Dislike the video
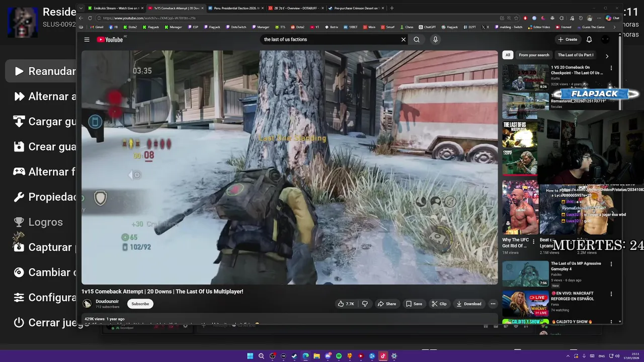 click(x=365, y=304)
